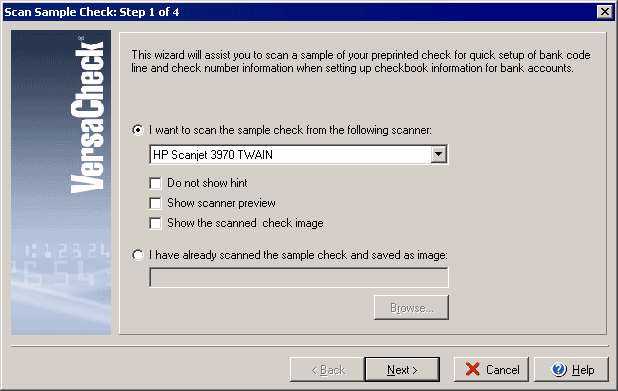Expand the scanner list dropdown arrow
This screenshot has height=391, width=618.
(438, 155)
